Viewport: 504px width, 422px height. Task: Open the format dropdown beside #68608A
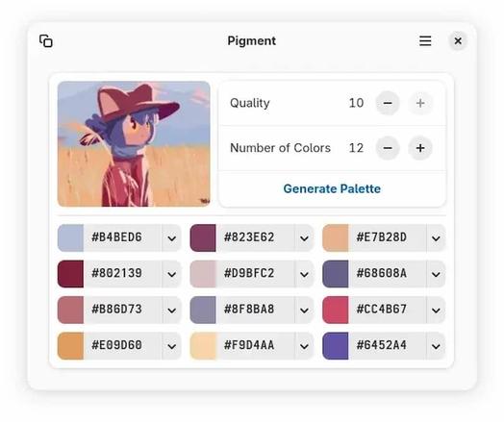click(436, 274)
